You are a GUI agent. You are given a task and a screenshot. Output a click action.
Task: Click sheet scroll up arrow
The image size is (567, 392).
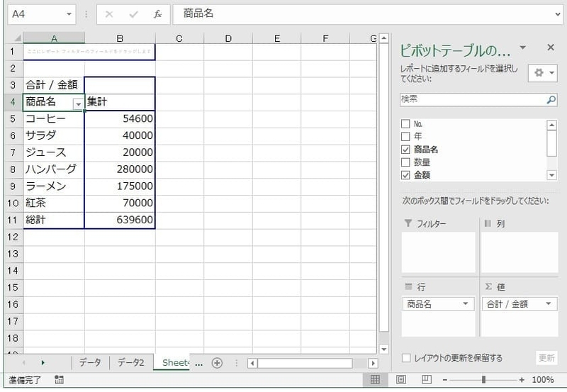click(383, 38)
